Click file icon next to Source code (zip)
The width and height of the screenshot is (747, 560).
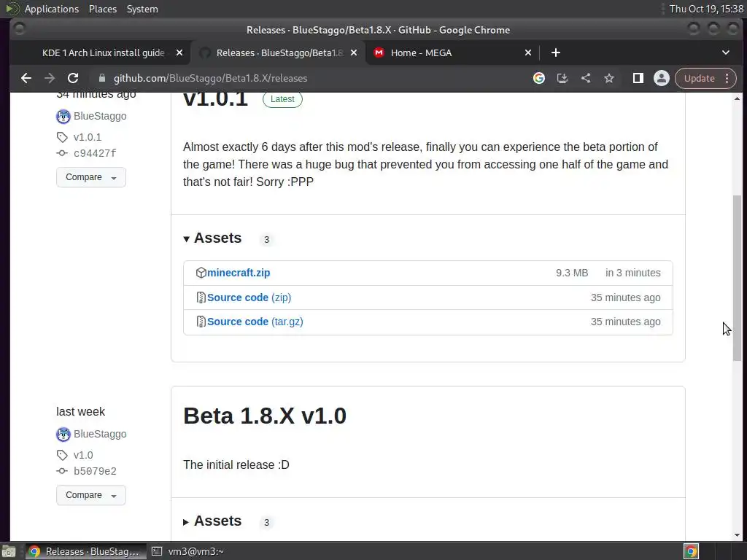(201, 297)
